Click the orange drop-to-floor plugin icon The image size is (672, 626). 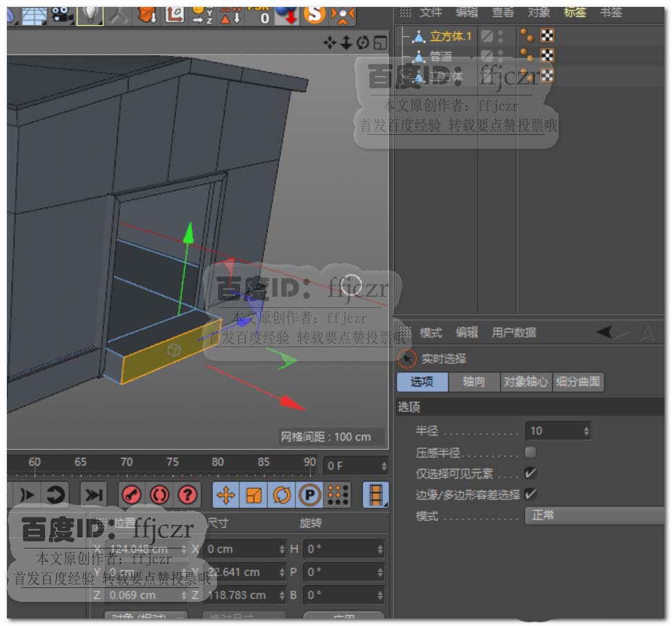pos(147,15)
